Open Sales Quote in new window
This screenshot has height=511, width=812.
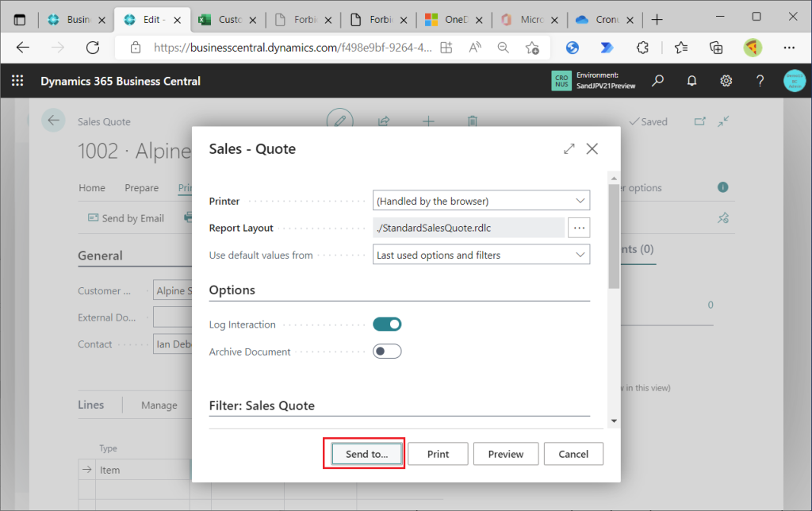pyautogui.click(x=699, y=121)
